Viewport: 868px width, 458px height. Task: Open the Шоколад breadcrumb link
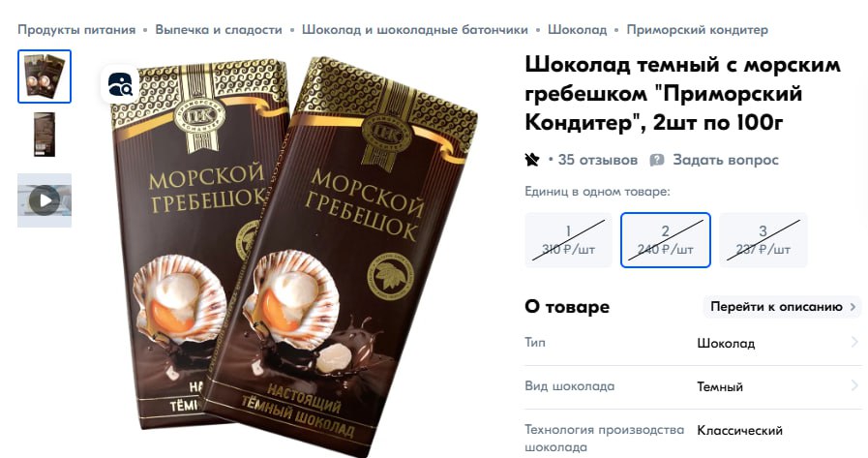point(578,30)
